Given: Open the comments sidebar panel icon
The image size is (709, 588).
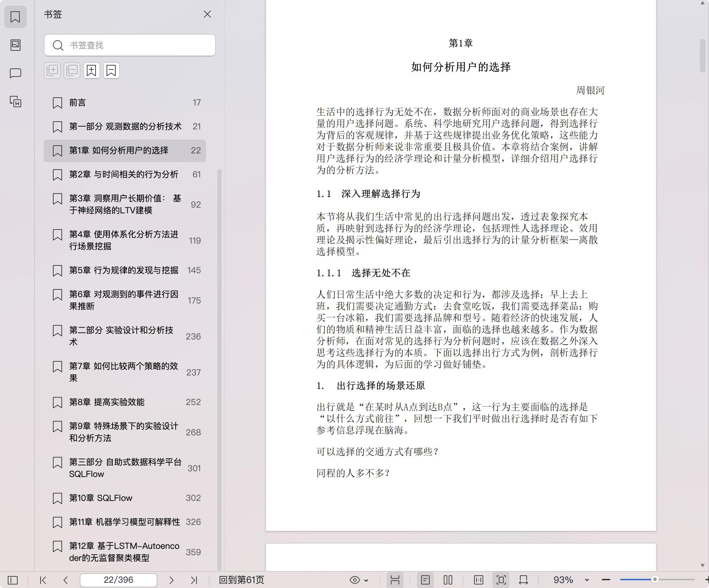Looking at the screenshot, I should pyautogui.click(x=15, y=73).
